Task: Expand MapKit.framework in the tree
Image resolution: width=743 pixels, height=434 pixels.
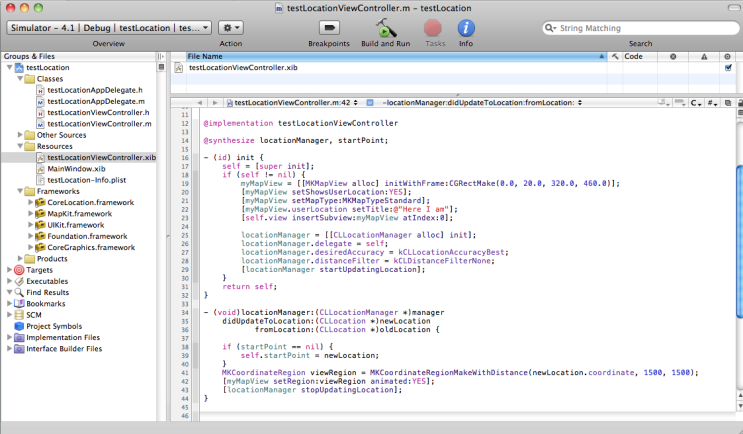Action: tap(30, 214)
